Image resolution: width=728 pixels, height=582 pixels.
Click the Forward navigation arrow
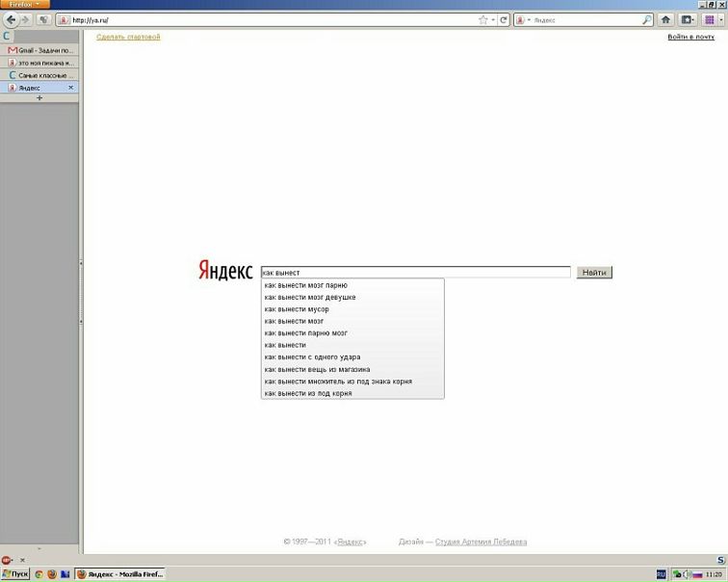[25, 19]
